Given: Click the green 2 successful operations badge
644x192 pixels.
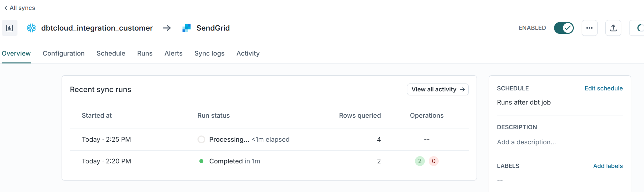Looking at the screenshot, I should point(420,161).
